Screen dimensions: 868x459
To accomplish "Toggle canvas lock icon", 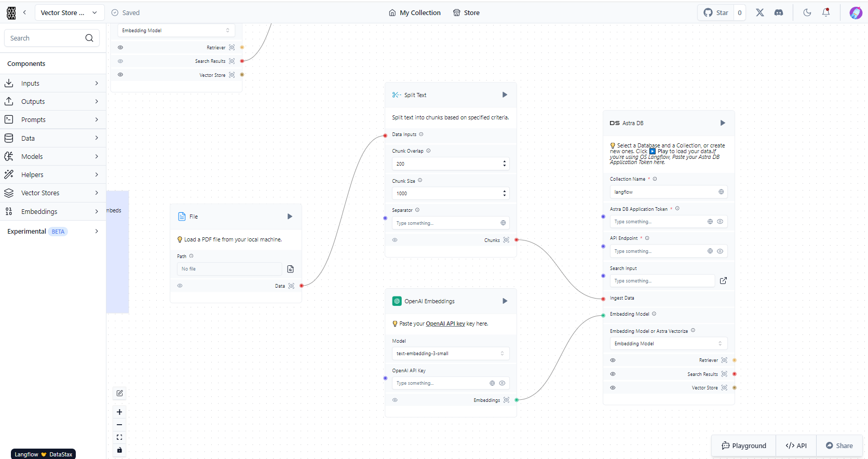I will tap(119, 450).
